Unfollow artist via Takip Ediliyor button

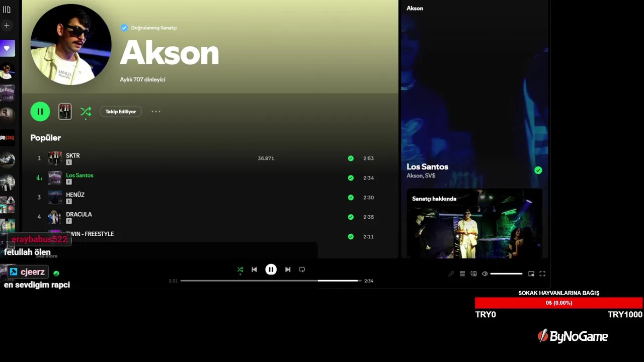121,112
